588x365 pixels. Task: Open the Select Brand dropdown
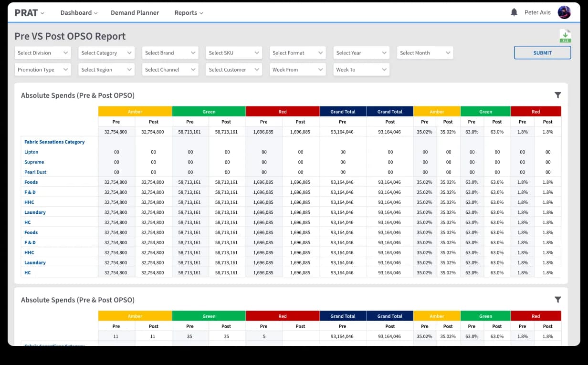tap(170, 53)
